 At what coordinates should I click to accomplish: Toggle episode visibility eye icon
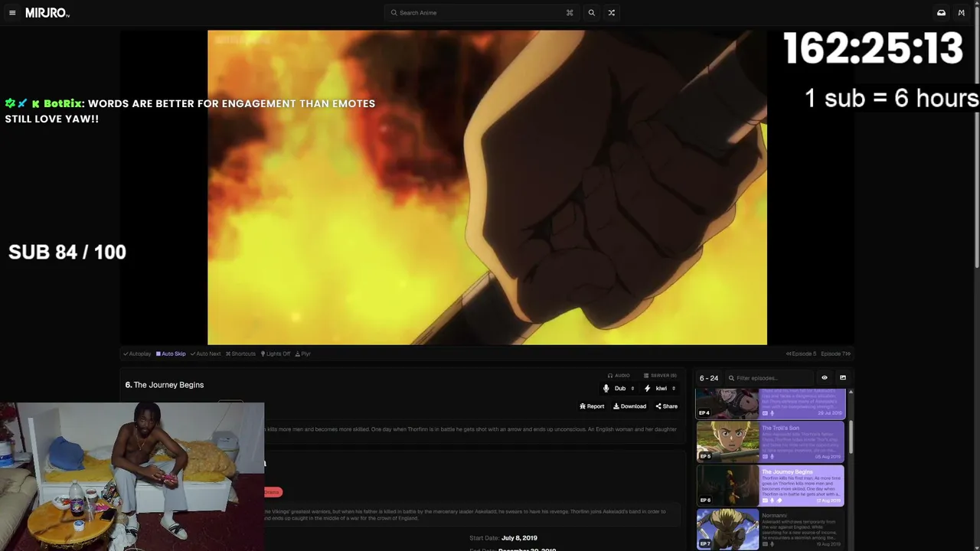point(825,378)
